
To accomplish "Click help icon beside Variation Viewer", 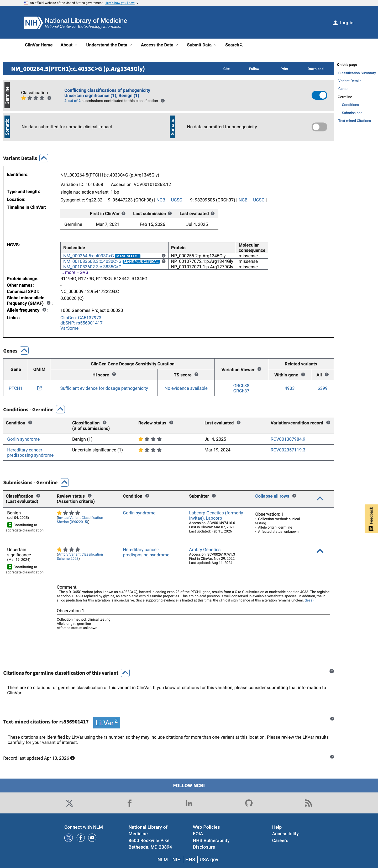I will (x=259, y=369).
